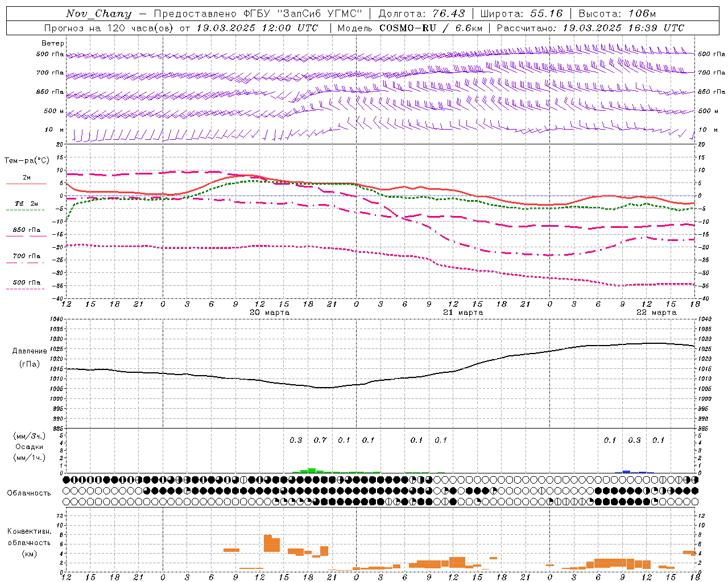This screenshot has width=728, height=582.
Task: Click the '(км)' unit under convective cloudiness
Action: click(30, 553)
